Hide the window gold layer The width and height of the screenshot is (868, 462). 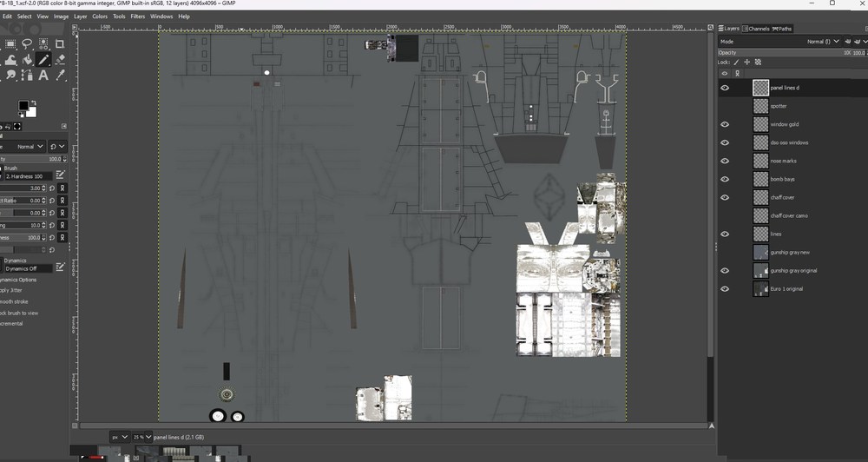click(x=725, y=124)
